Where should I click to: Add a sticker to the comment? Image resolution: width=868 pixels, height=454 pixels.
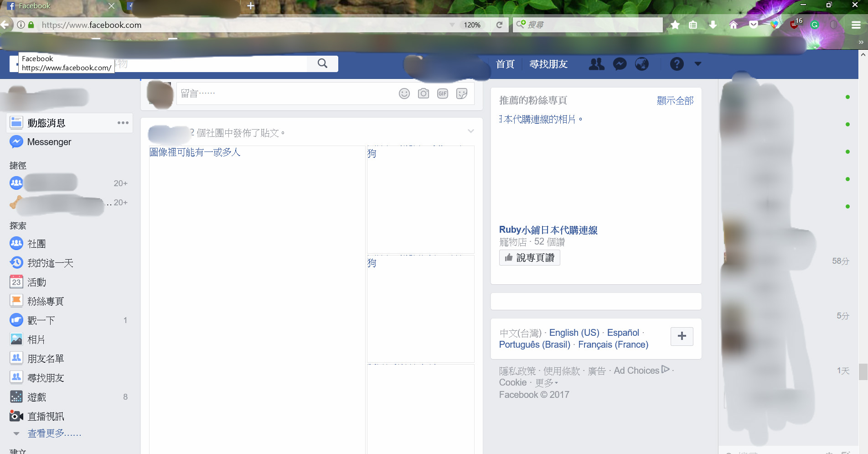tap(462, 94)
